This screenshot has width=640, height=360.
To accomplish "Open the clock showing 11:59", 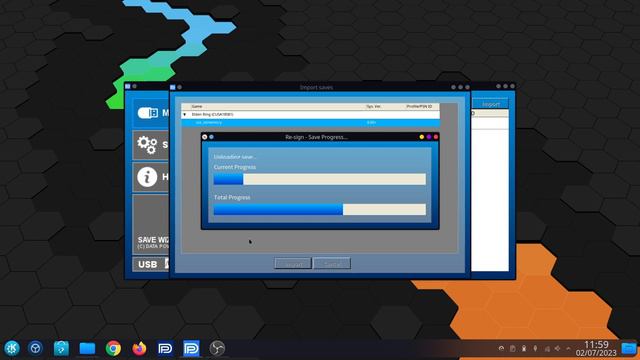I will pyautogui.click(x=596, y=349).
